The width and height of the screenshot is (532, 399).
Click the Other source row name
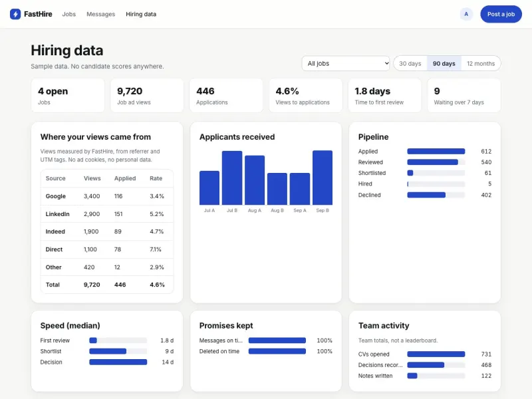tap(54, 267)
